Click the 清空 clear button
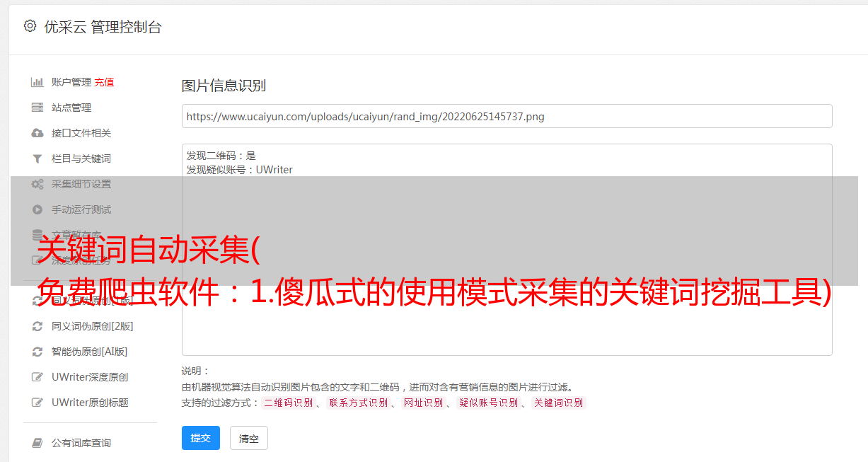The image size is (868, 462). tap(249, 438)
